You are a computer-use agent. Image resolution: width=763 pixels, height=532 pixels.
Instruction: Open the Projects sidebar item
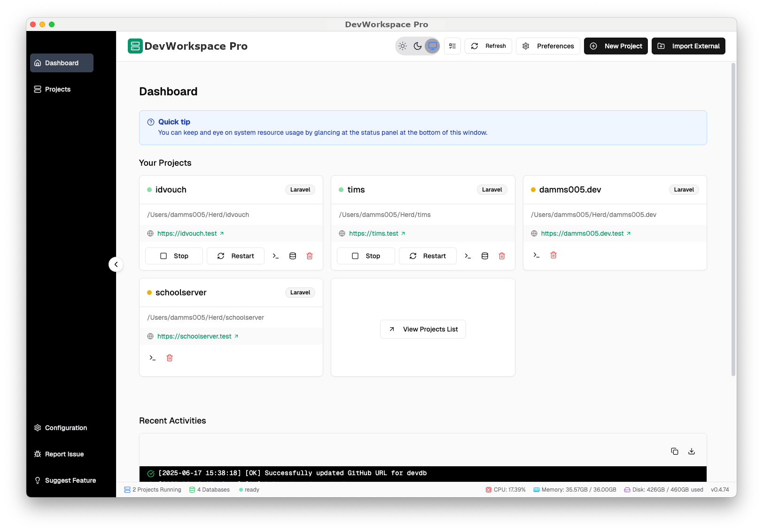pyautogui.click(x=57, y=89)
